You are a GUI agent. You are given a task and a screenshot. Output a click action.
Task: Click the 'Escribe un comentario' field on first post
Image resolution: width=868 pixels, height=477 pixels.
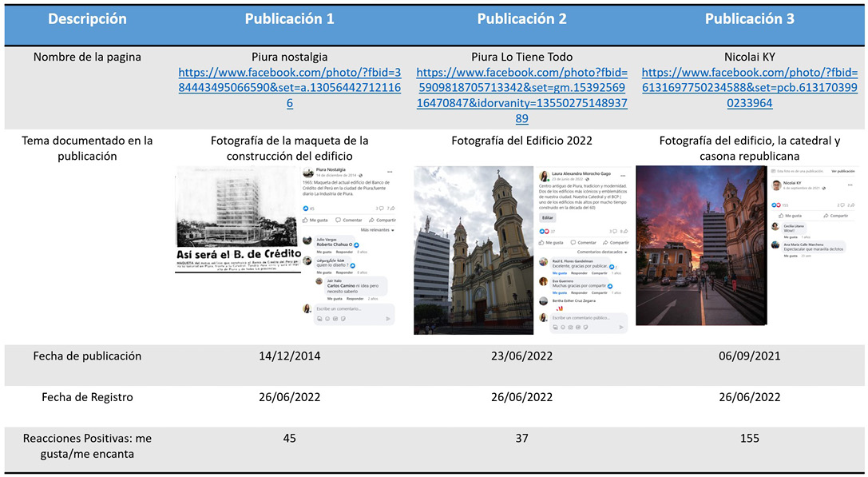pyautogui.click(x=347, y=308)
